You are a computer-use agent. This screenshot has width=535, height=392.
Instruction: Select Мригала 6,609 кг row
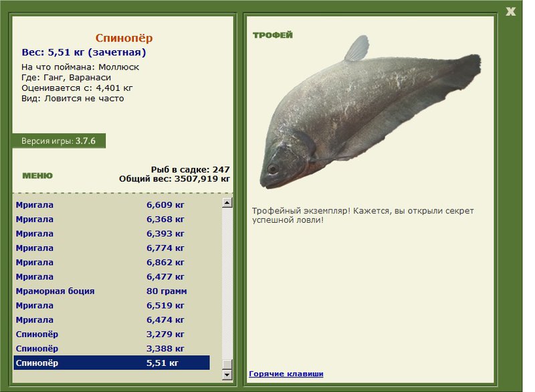pyautogui.click(x=112, y=205)
